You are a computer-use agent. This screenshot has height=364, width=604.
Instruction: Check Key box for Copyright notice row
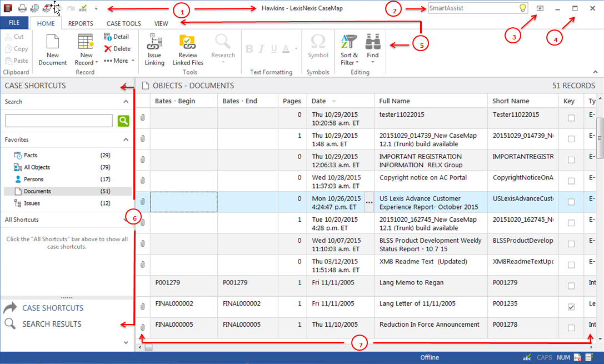571,181
